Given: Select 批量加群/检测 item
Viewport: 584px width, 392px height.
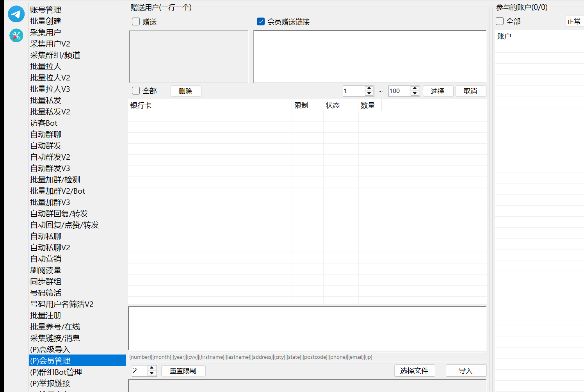Looking at the screenshot, I should (x=55, y=180).
